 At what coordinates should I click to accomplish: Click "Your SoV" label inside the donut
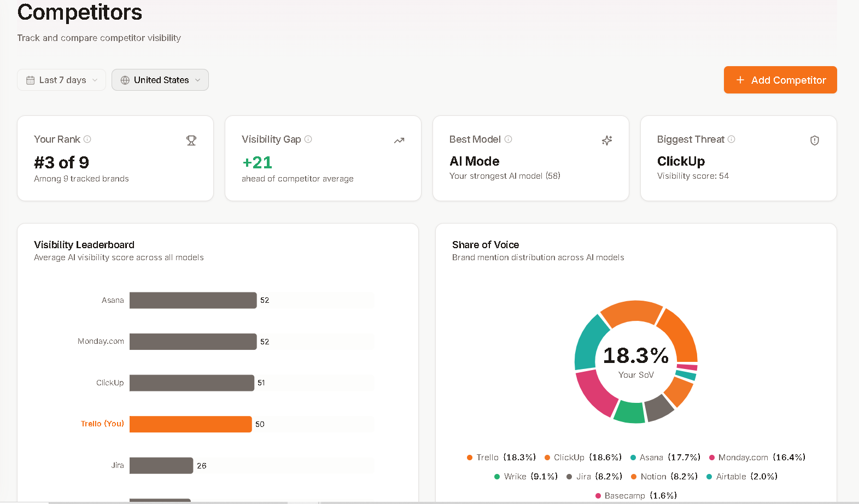(636, 375)
